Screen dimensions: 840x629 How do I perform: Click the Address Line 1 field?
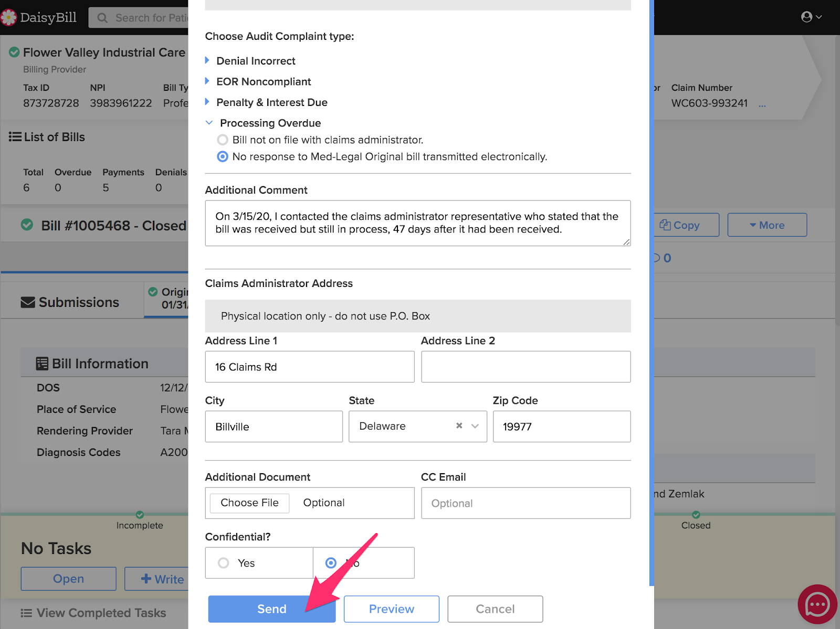point(310,367)
